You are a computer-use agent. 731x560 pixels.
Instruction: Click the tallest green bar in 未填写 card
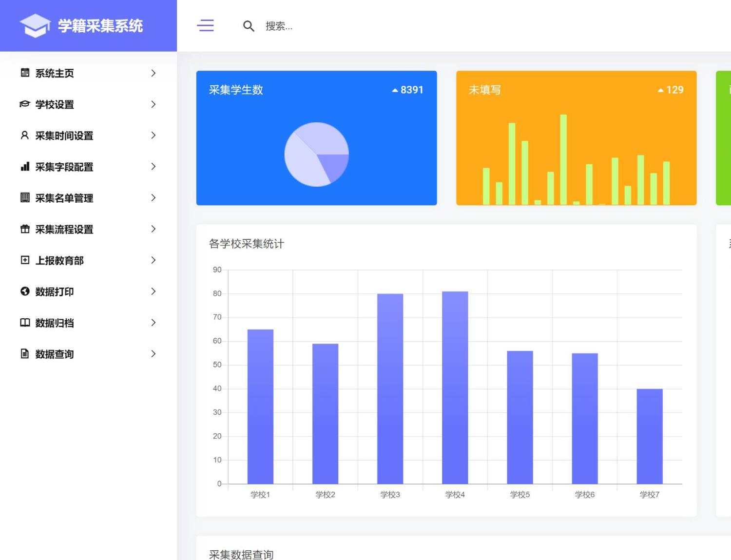point(563,159)
